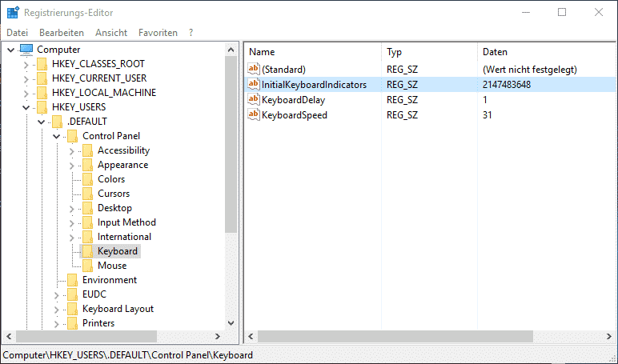Click the Mouse folder icon
The height and width of the screenshot is (364, 618).
[x=88, y=266]
